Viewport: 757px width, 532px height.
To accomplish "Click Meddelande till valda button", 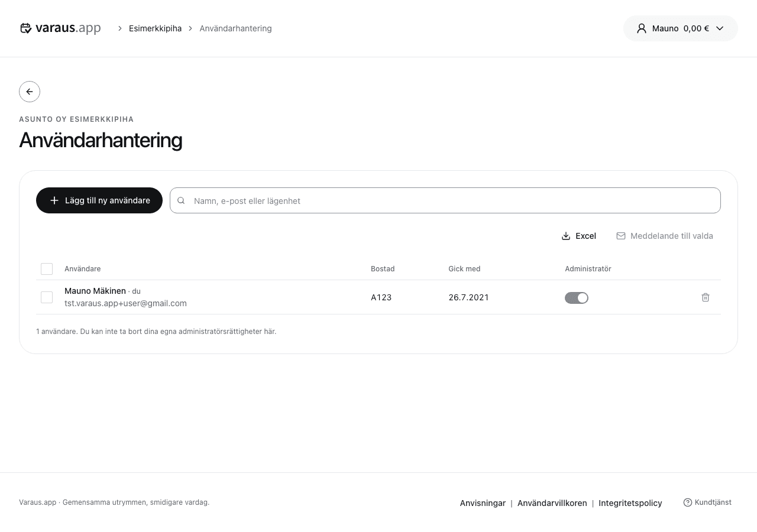I will pyautogui.click(x=665, y=236).
